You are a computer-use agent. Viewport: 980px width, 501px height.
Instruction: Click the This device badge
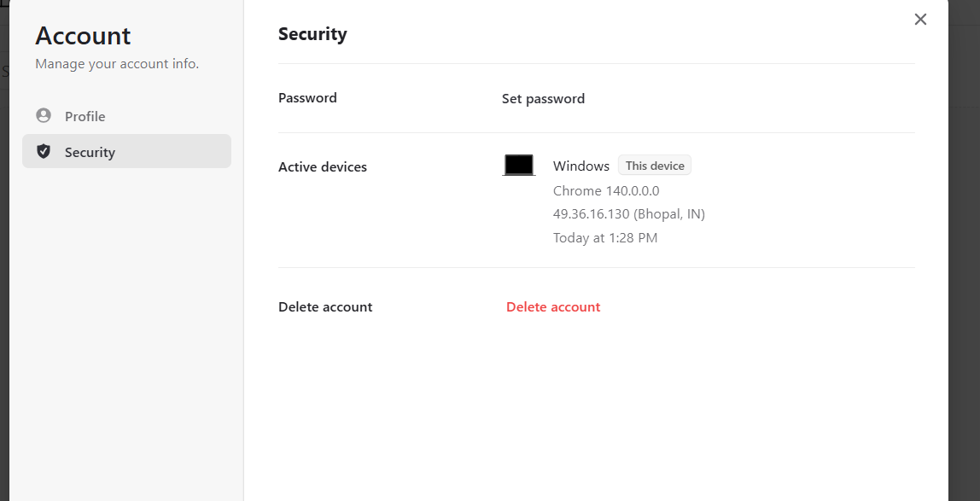(x=655, y=166)
